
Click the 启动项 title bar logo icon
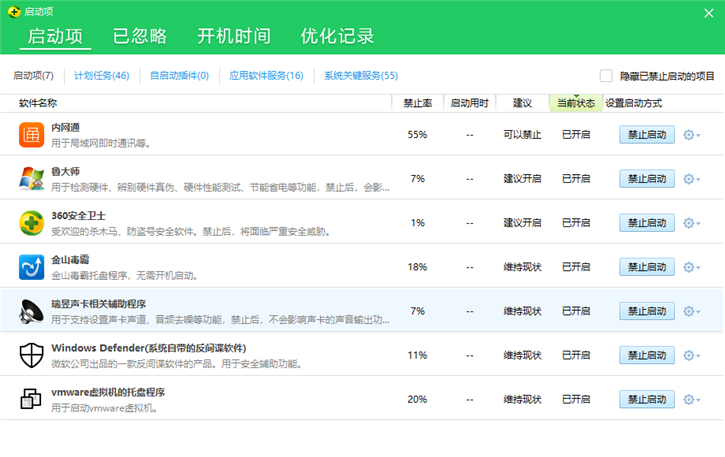[x=12, y=8]
